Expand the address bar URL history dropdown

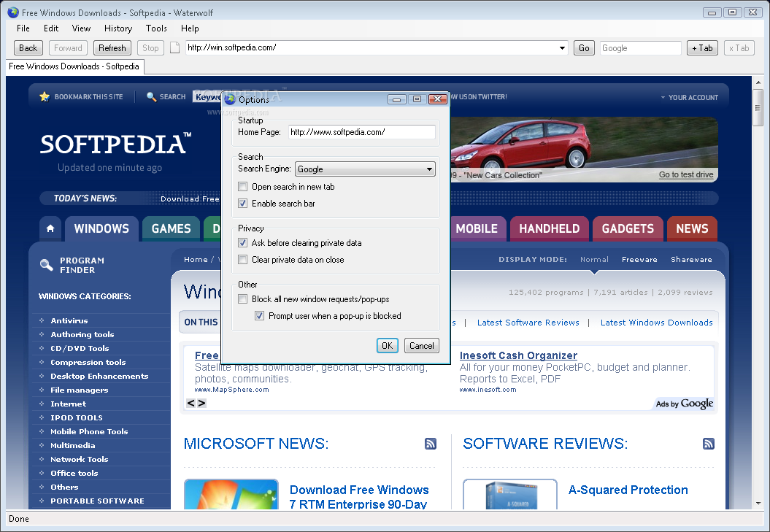(562, 48)
